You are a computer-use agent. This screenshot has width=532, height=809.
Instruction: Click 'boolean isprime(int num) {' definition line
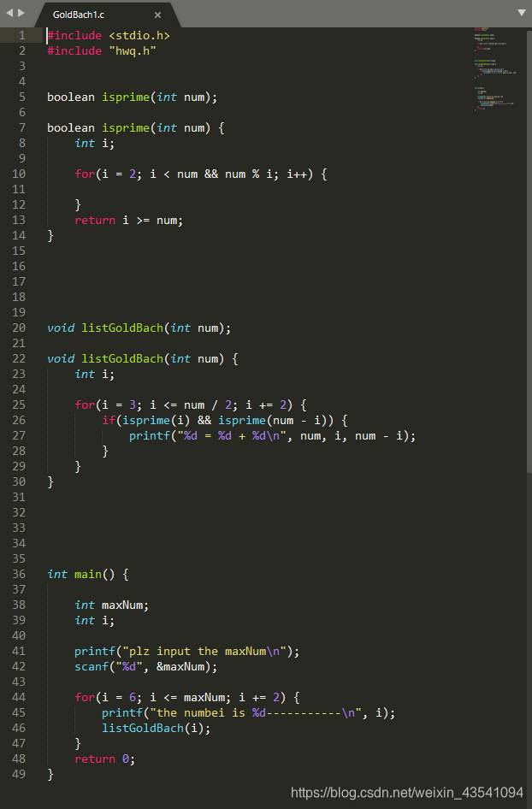coord(136,128)
